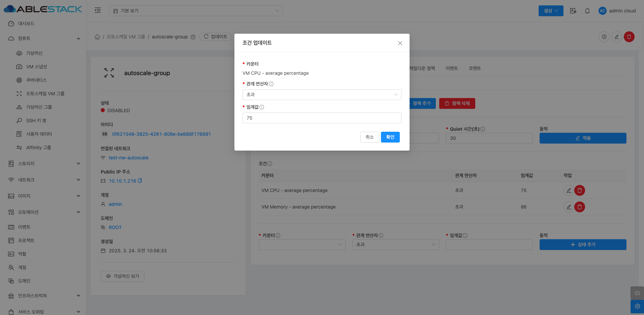Click the info icon next to 임계값 in dialog

(x=262, y=107)
